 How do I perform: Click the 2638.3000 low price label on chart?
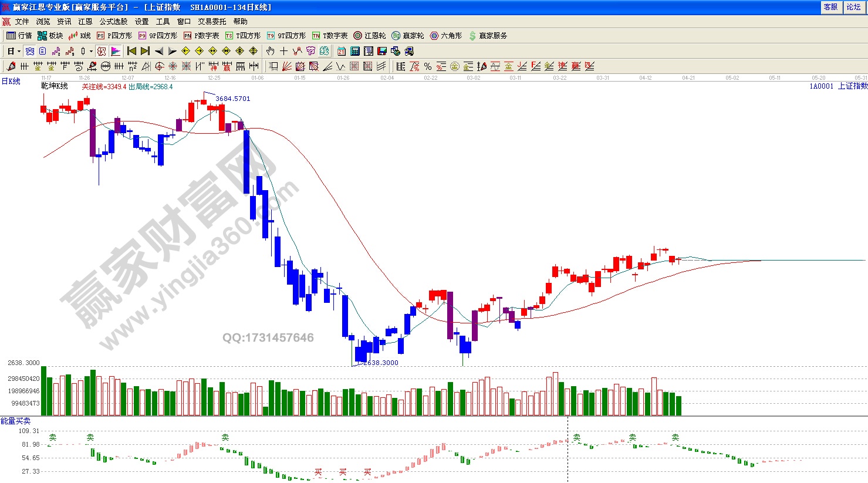380,363
